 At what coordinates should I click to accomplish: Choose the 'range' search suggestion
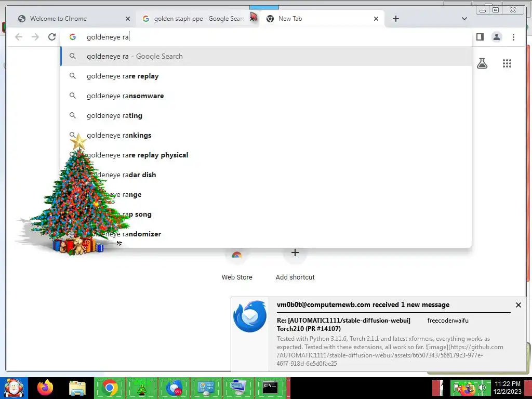point(266,194)
